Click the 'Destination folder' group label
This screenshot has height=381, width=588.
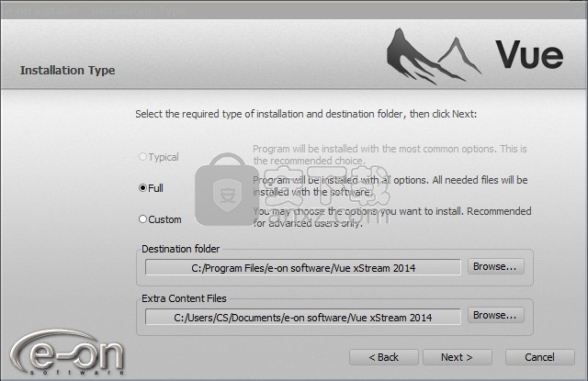pyautogui.click(x=180, y=249)
